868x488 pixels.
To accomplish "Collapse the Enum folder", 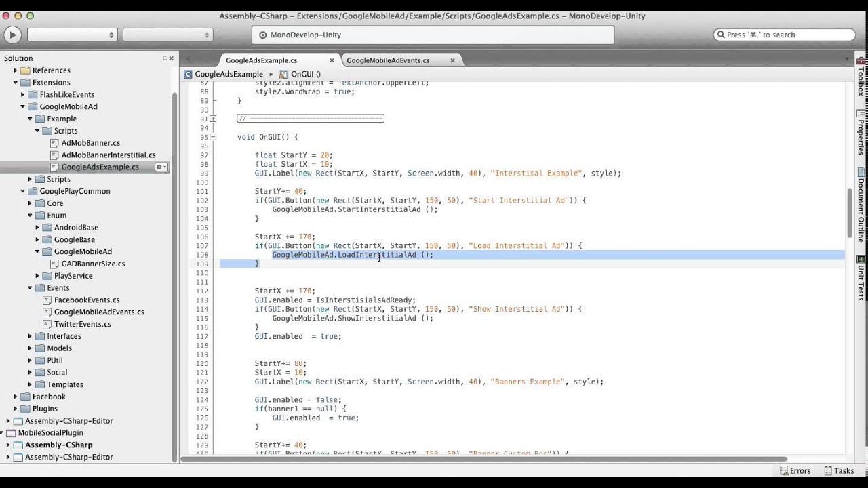I will pos(30,216).
